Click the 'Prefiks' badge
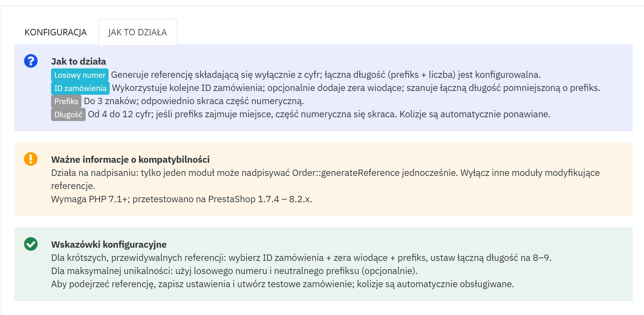Screen dimensions: 644x315 [x=66, y=101]
